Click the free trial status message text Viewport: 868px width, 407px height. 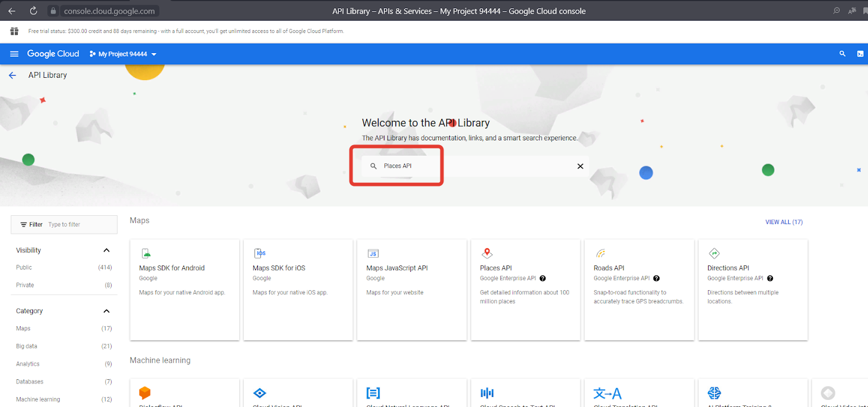click(x=186, y=31)
